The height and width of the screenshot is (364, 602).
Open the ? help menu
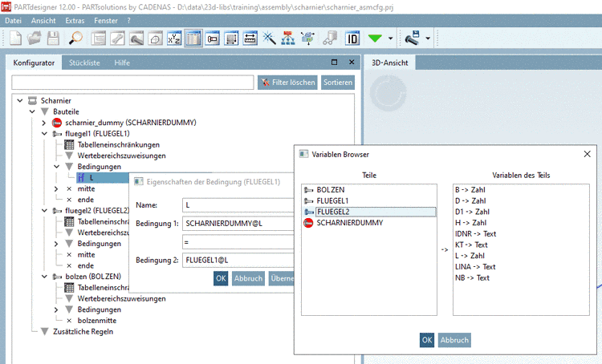128,21
